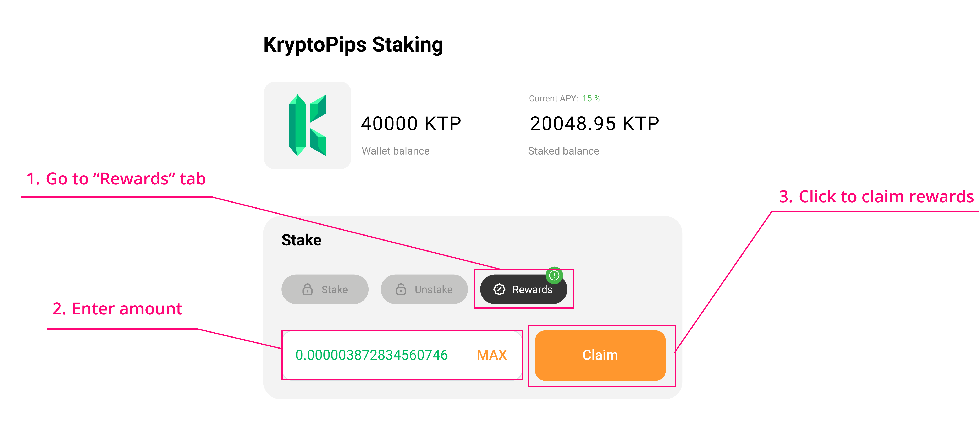This screenshot has width=980, height=432.
Task: Click the "Go to Rewards tab" annotation
Action: point(116,179)
